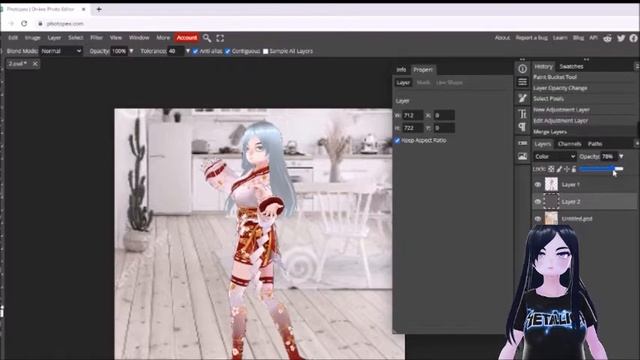
Task: Open the API link
Action: [x=593, y=38]
